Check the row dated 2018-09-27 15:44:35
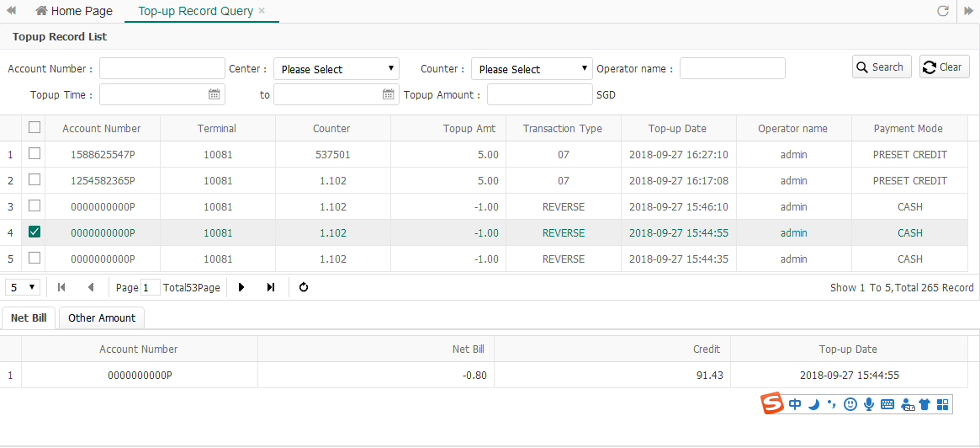This screenshot has width=980, height=448. point(34,258)
